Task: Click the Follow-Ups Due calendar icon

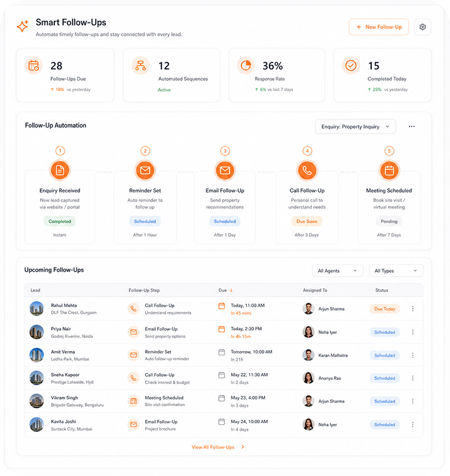Action: click(x=33, y=66)
